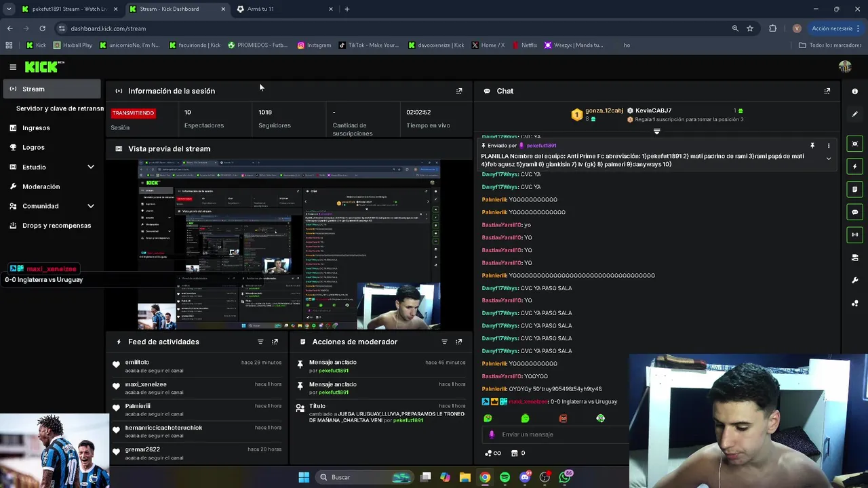Open Haxball Play bookmark
This screenshot has height=488, width=868.
72,45
